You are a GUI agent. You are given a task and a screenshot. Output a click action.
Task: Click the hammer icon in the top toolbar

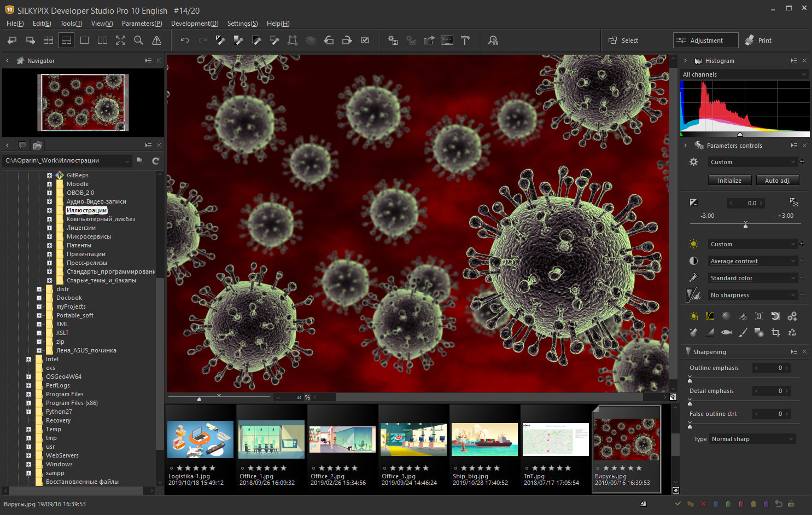pos(465,40)
